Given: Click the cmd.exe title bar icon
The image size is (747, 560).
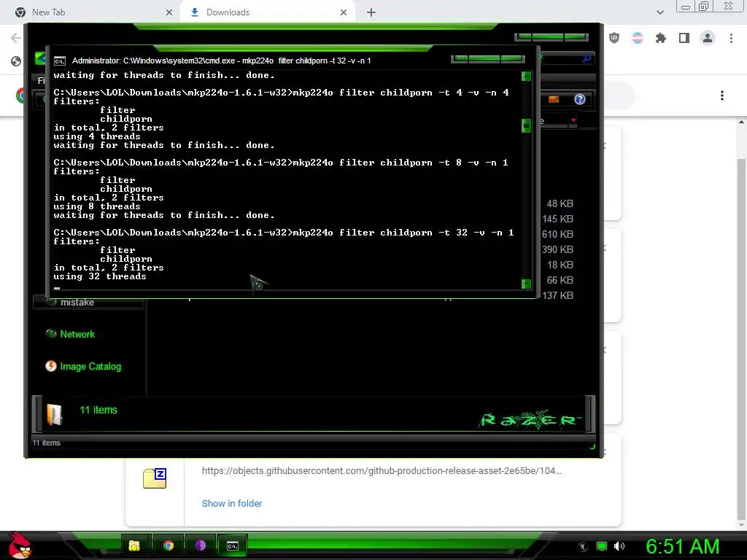Looking at the screenshot, I should click(x=60, y=61).
